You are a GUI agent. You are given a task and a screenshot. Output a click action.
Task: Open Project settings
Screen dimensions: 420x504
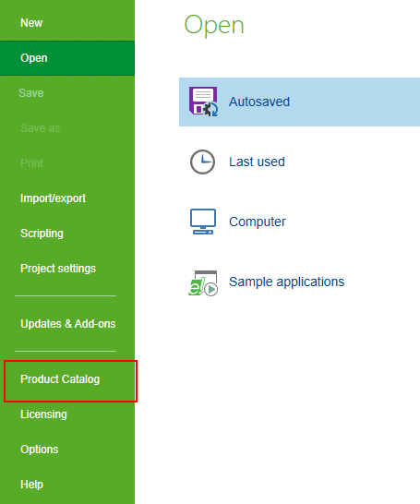58,269
